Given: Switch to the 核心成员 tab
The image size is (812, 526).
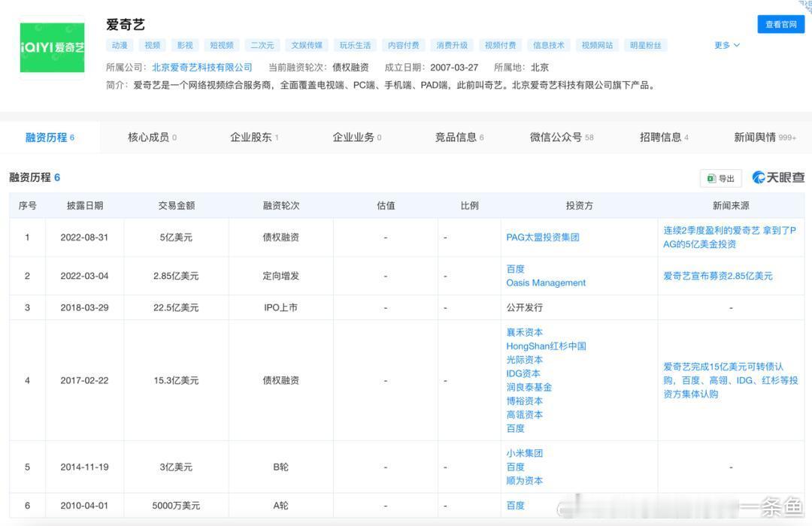Looking at the screenshot, I should coord(152,138).
